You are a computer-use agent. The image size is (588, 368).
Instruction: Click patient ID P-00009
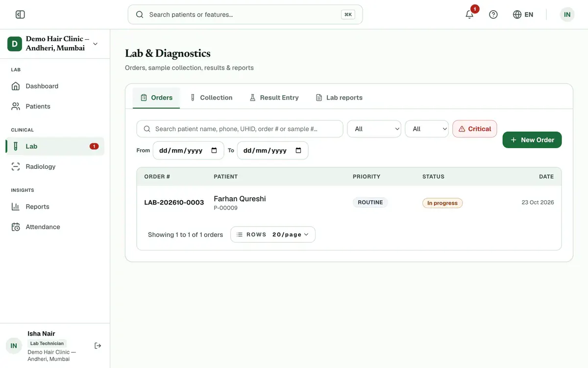tap(225, 208)
